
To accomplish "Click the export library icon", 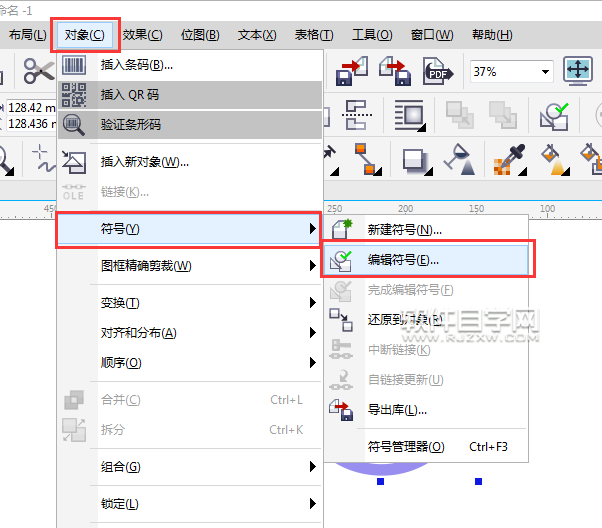I will [x=341, y=410].
